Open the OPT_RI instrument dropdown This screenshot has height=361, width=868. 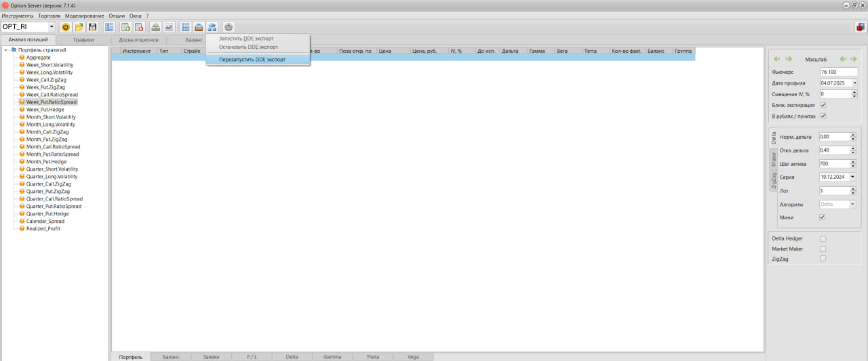(x=52, y=27)
